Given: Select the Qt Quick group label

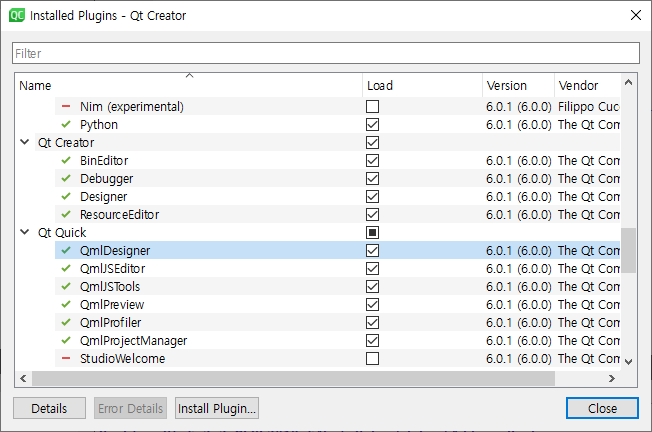Looking at the screenshot, I should pyautogui.click(x=62, y=232).
